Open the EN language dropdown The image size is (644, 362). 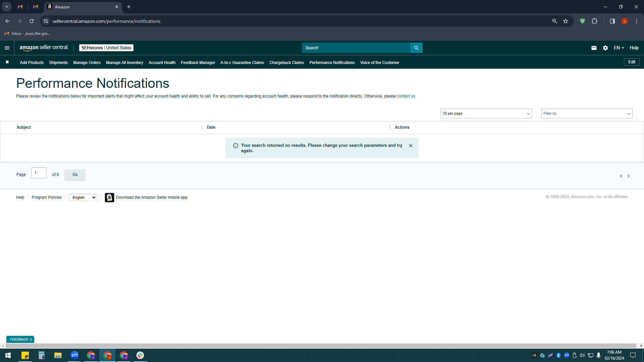point(619,48)
